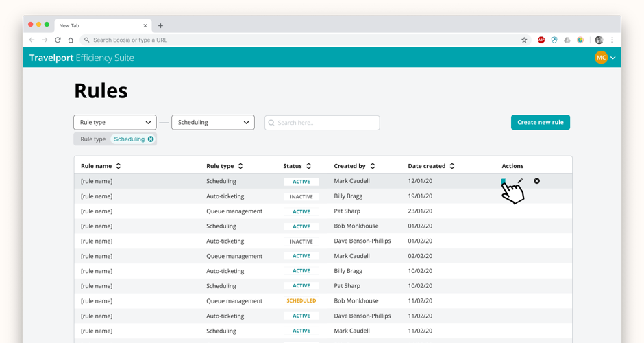Click the Create new rule button

(x=540, y=122)
